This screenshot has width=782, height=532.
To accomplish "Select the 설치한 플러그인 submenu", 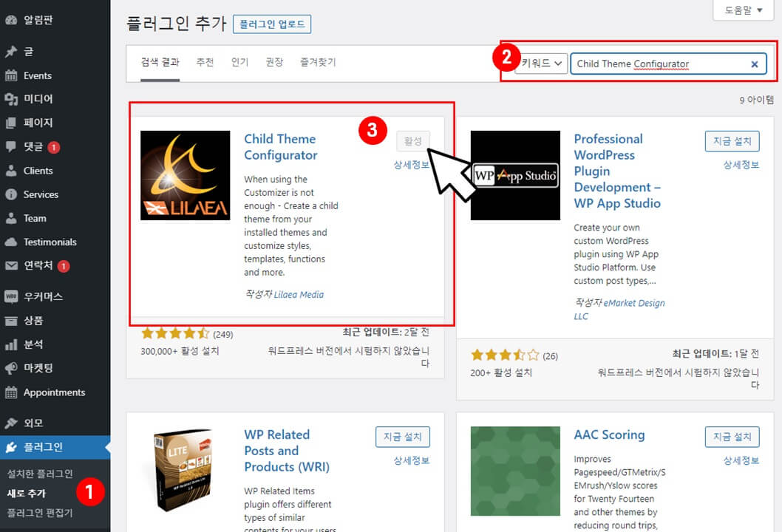I will (40, 474).
